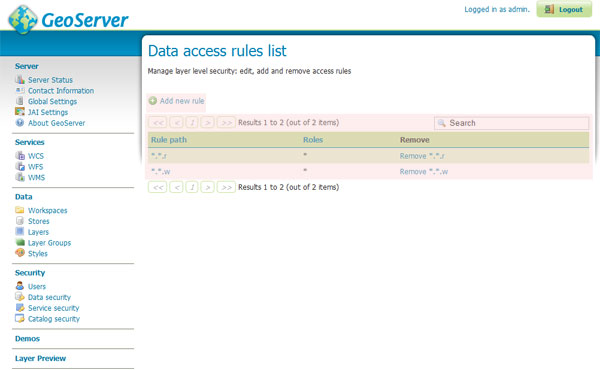600x370 pixels.
Task: Open JAI Settings link
Action: tap(48, 112)
